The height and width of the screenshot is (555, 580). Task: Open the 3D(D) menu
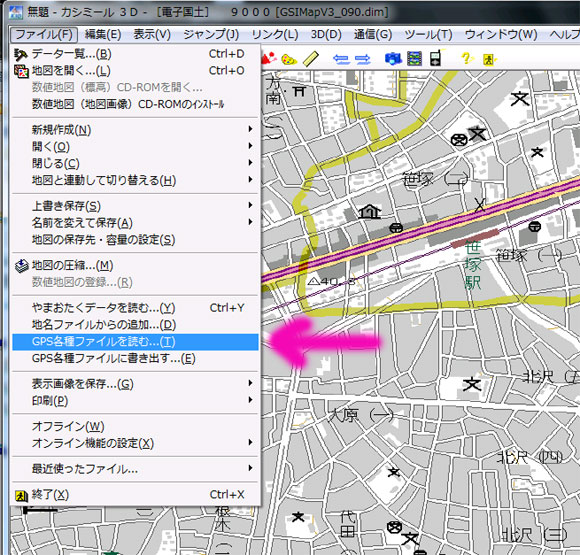tap(326, 34)
